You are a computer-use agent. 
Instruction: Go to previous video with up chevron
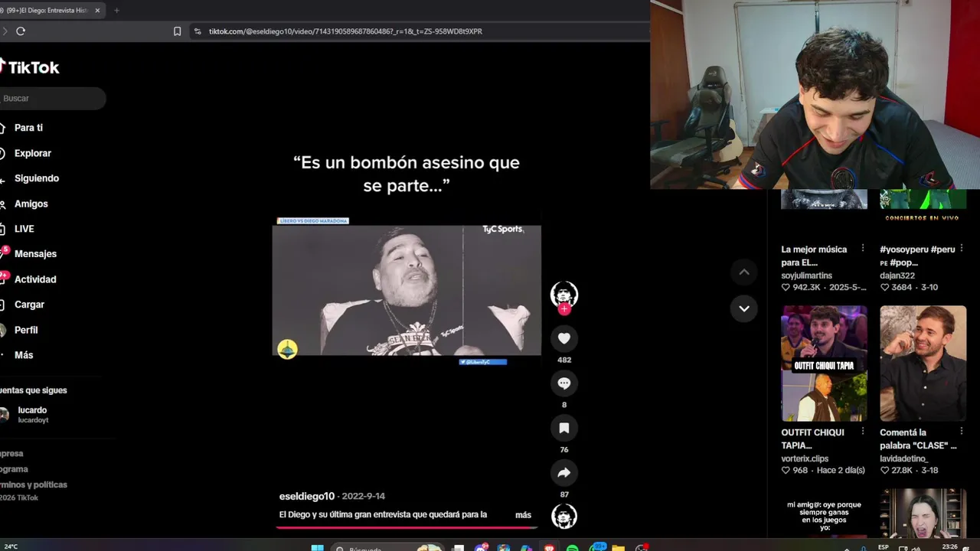pos(743,272)
